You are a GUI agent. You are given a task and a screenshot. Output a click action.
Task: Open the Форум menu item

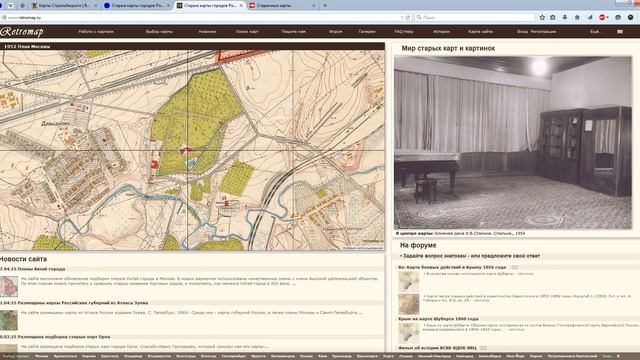point(336,31)
